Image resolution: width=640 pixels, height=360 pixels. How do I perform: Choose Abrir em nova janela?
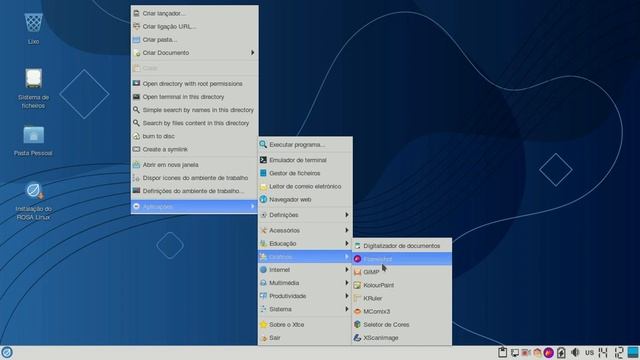pos(195,165)
